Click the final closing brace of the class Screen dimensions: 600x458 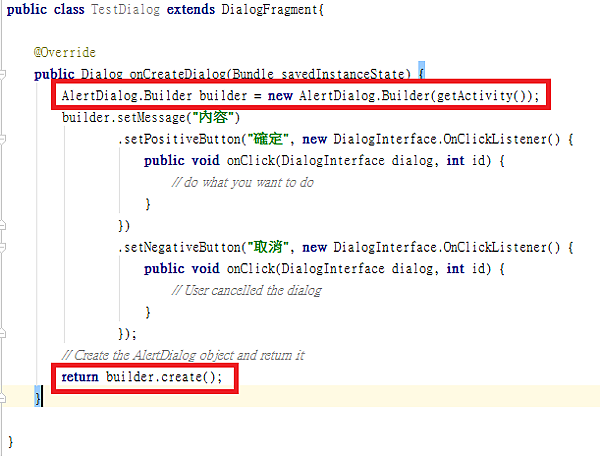pyautogui.click(x=10, y=442)
